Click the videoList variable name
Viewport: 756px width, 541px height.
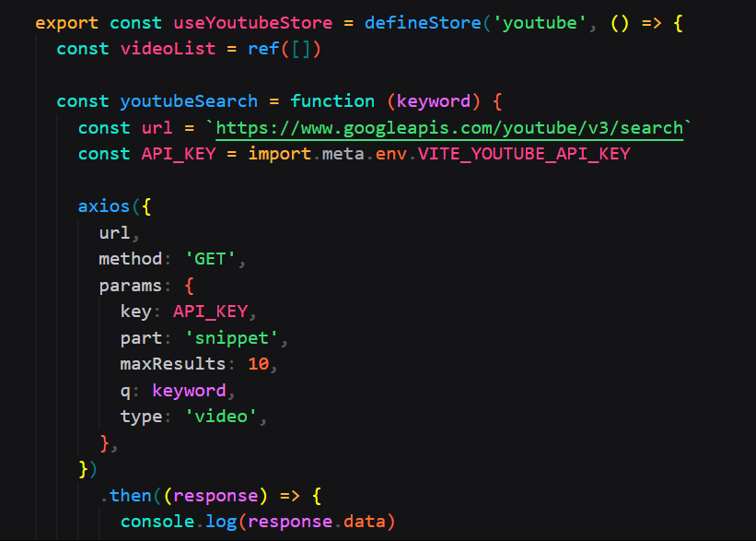point(168,49)
